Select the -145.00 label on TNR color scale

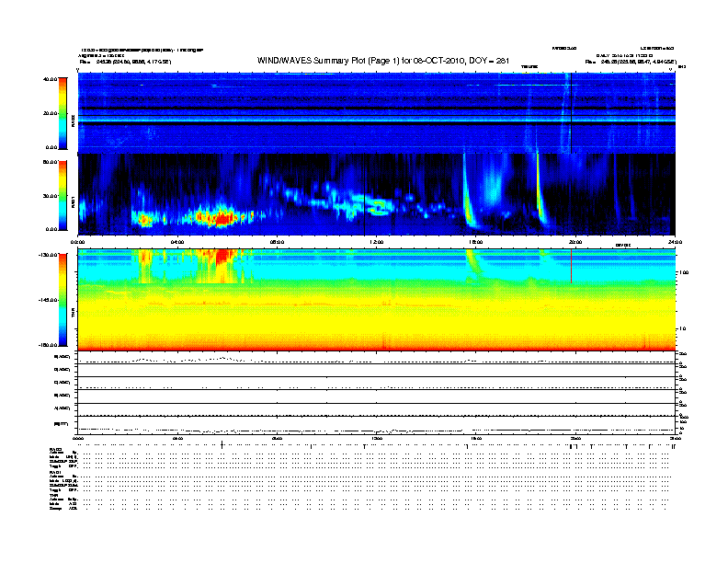[x=49, y=300]
